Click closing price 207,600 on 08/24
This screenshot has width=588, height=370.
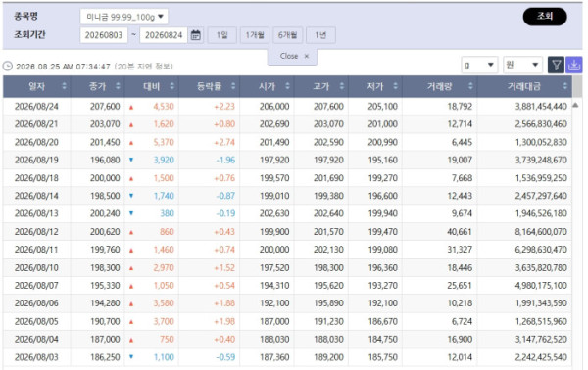point(105,107)
